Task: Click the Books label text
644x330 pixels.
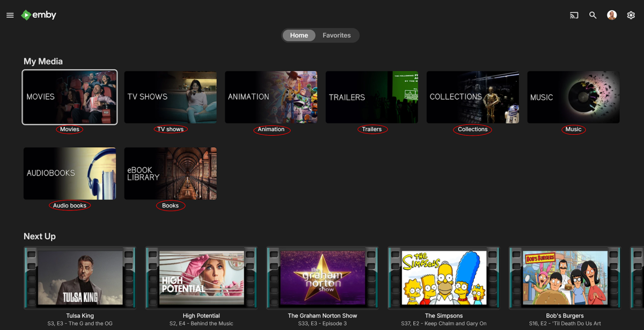Action: tap(171, 206)
